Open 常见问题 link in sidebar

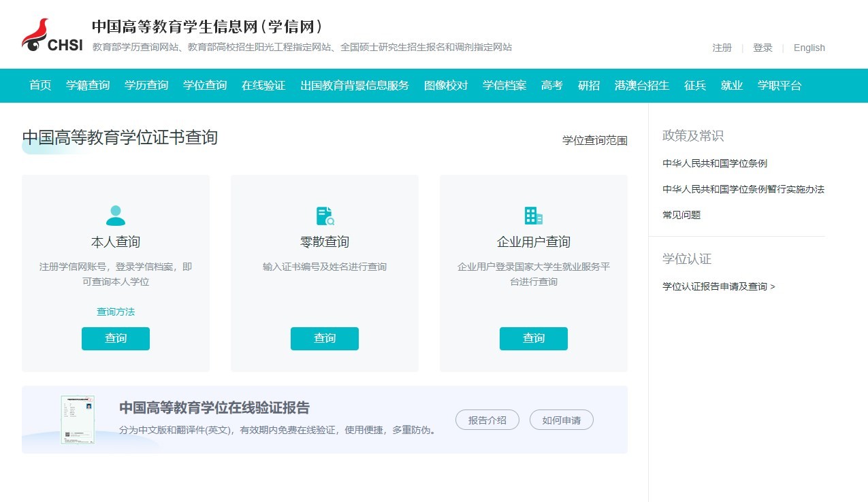pyautogui.click(x=681, y=215)
